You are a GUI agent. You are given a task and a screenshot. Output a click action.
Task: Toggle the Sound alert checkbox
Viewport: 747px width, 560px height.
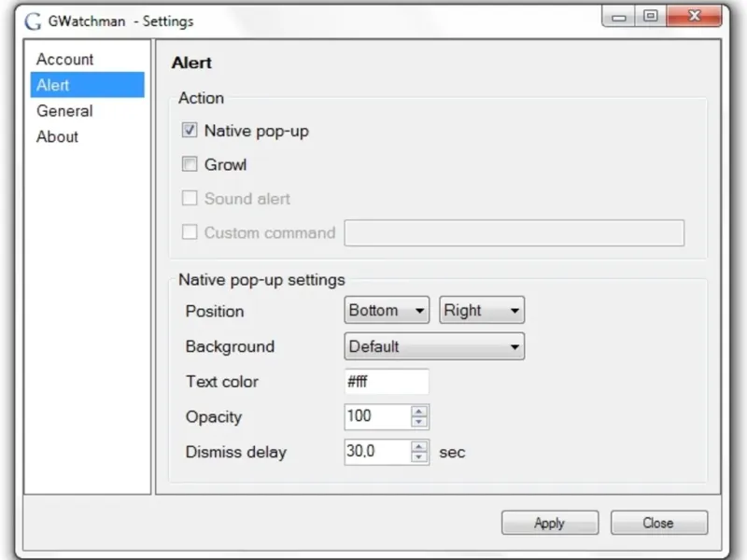pos(190,199)
